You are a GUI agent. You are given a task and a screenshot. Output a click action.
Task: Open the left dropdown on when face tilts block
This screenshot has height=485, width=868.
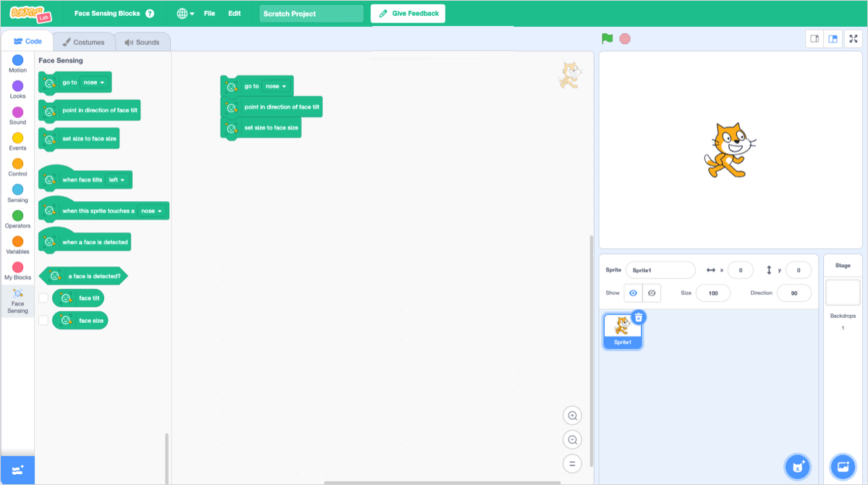click(116, 180)
